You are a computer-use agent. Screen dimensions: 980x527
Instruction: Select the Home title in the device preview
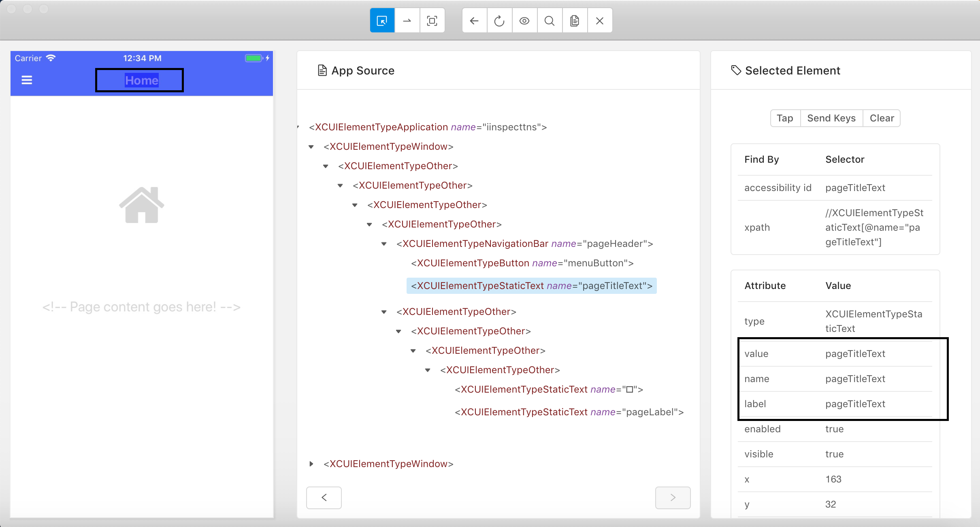[141, 80]
